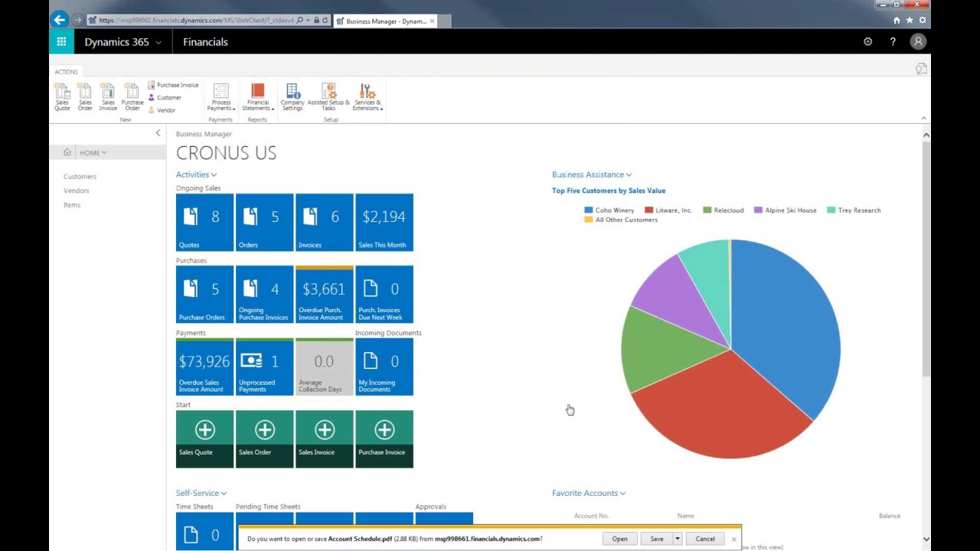980x551 pixels.
Task: Start a new Sales Invoice tile
Action: coord(324,439)
